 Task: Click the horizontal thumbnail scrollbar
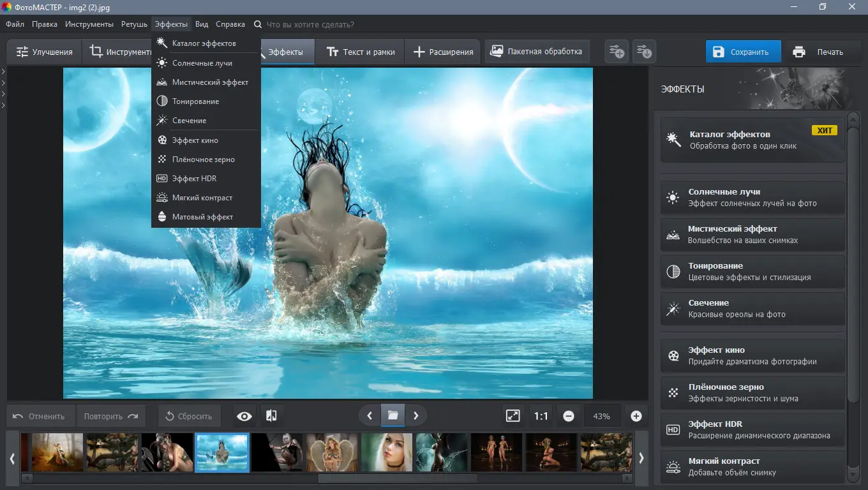[397, 479]
